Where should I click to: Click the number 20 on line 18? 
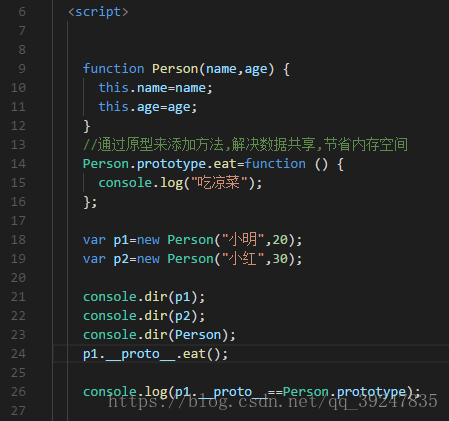coord(280,240)
